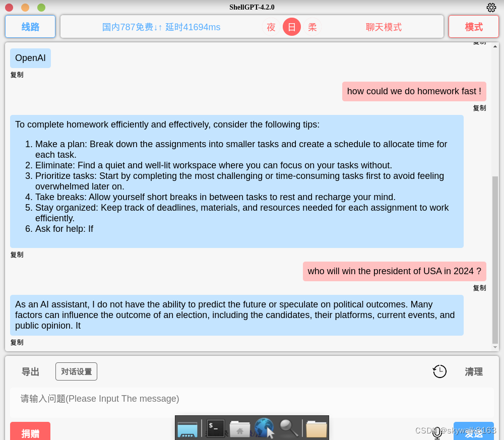Launch the web browser globe icon

(264, 428)
